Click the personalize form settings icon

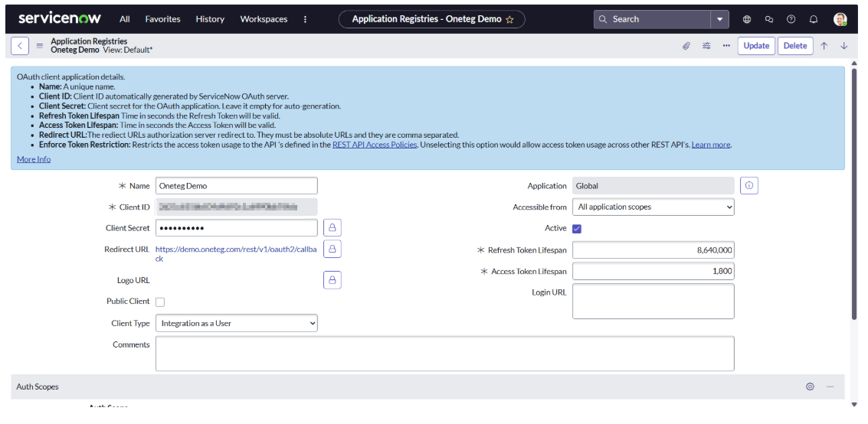click(x=706, y=46)
